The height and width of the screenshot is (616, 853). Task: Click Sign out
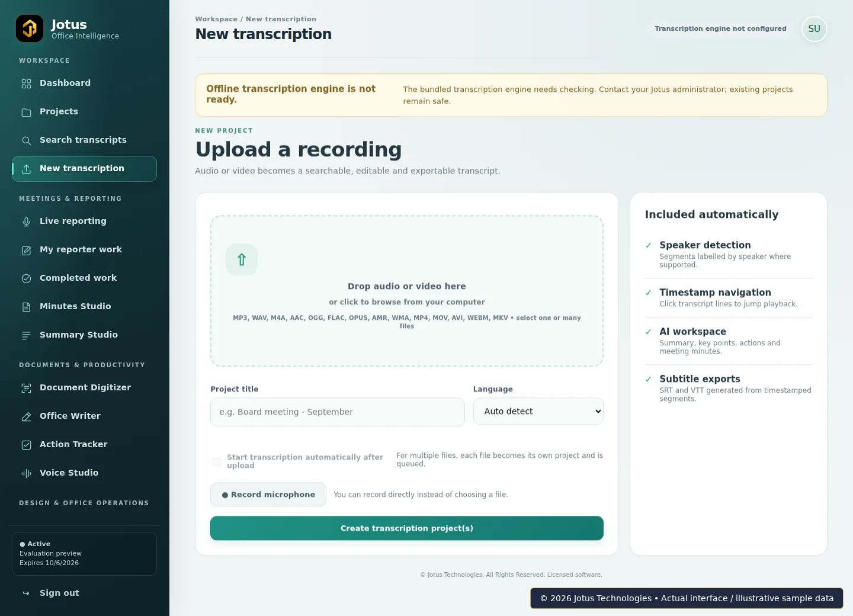pyautogui.click(x=84, y=593)
